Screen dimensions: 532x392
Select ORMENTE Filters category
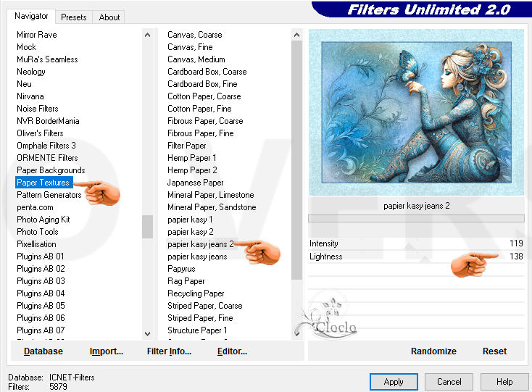click(x=47, y=158)
